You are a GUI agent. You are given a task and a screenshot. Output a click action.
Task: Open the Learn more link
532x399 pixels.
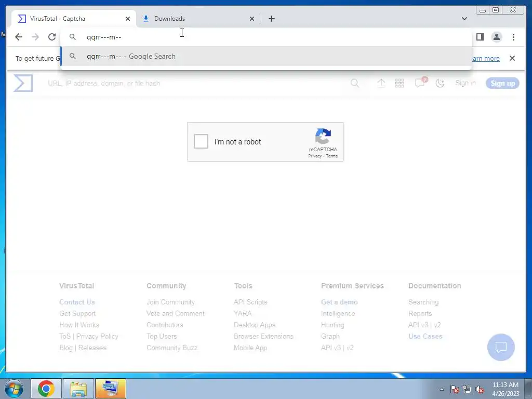[486, 58]
